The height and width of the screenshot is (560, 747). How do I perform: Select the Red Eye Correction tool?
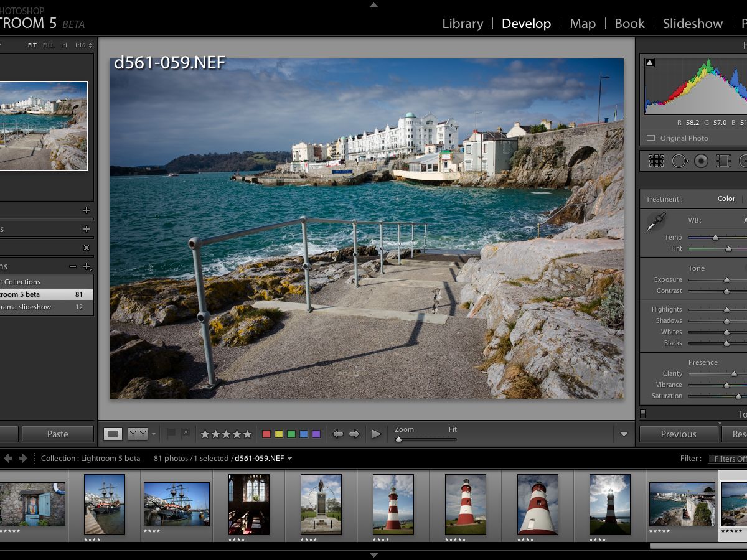coord(702,161)
